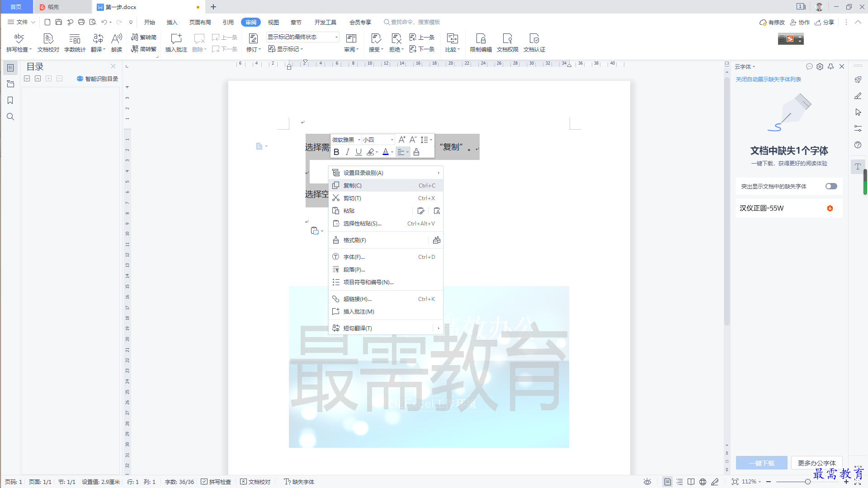Click the zoom slider handle in status bar

807,482
